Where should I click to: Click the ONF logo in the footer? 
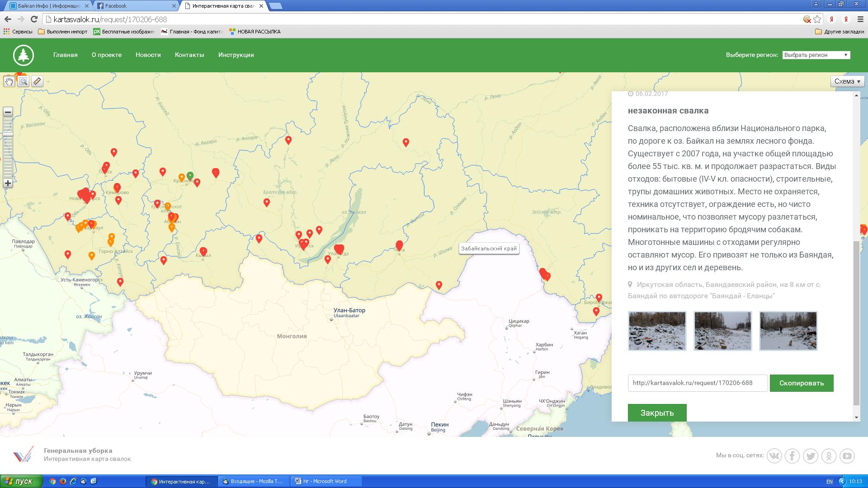[x=23, y=455]
